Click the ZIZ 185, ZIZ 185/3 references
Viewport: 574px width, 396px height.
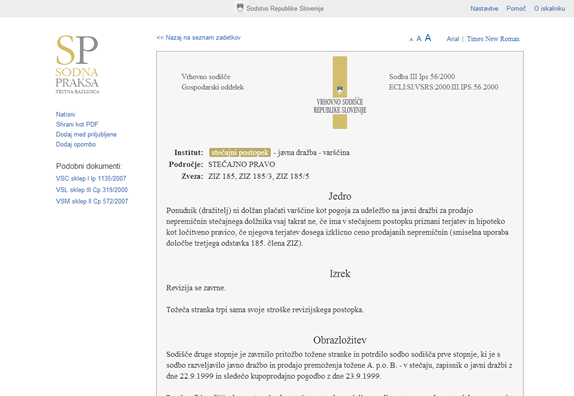tap(240, 176)
